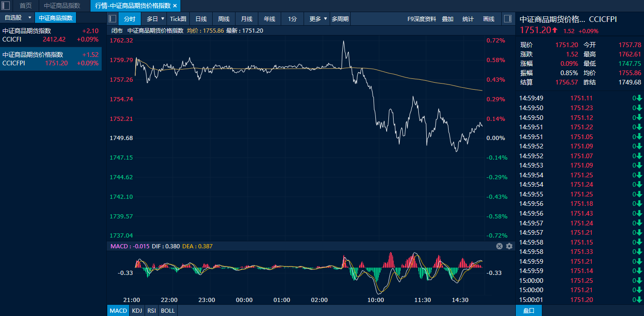Open MACD indicator settings gear
This screenshot has width=644, height=316.
(x=509, y=246)
